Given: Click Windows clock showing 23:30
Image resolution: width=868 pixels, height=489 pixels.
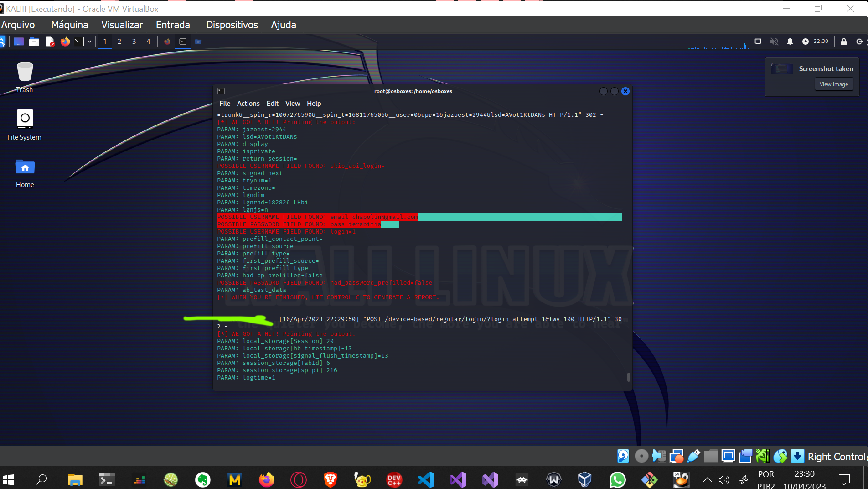Looking at the screenshot, I should tap(804, 480).
